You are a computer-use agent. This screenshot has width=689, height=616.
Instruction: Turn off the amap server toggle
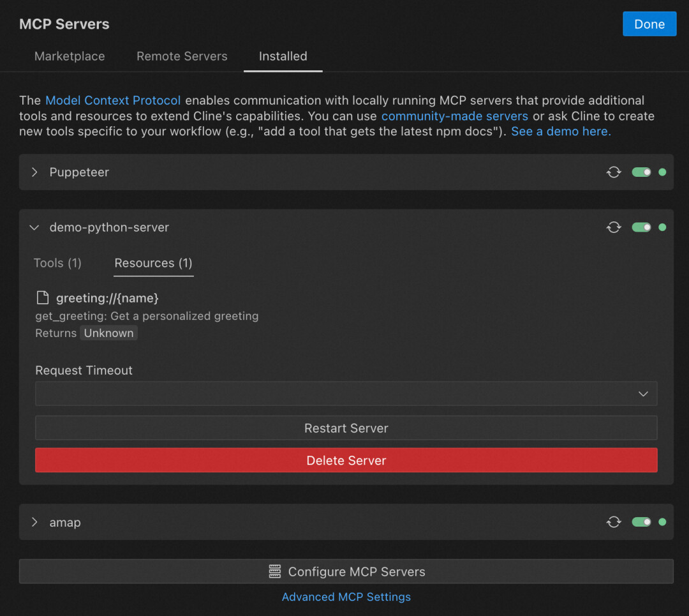(641, 522)
